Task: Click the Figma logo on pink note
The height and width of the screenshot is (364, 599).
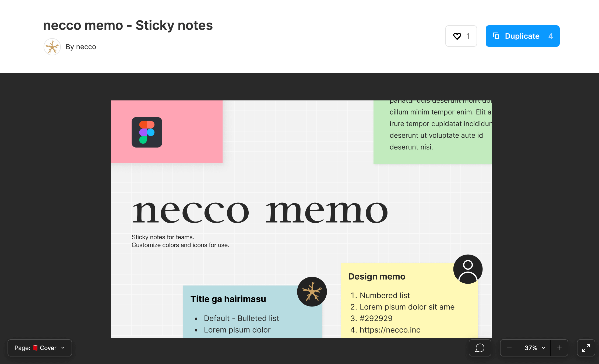Action: [147, 132]
